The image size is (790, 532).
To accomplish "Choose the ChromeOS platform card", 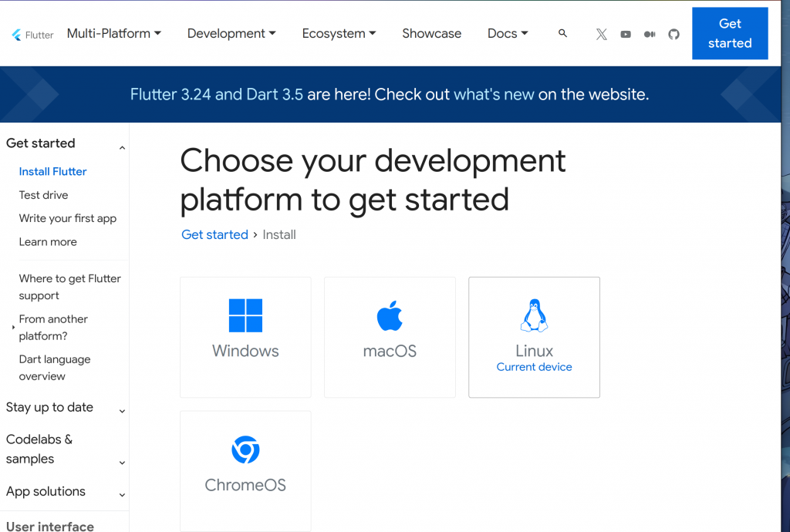I will (x=245, y=471).
